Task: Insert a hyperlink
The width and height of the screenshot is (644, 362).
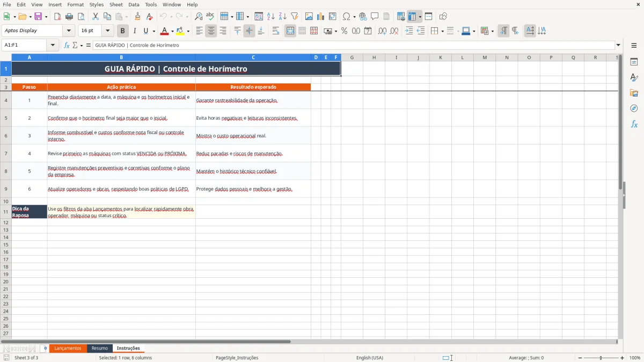Action: [363, 17]
